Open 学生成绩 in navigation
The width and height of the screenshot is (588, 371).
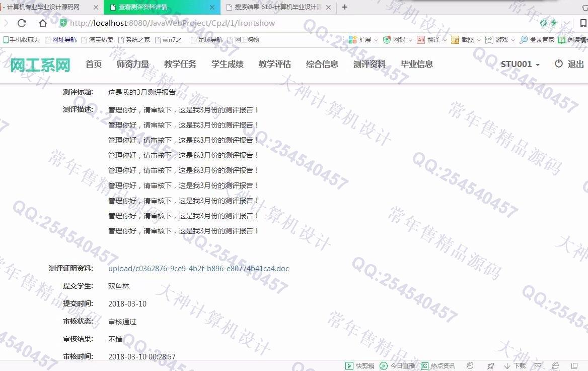(227, 64)
